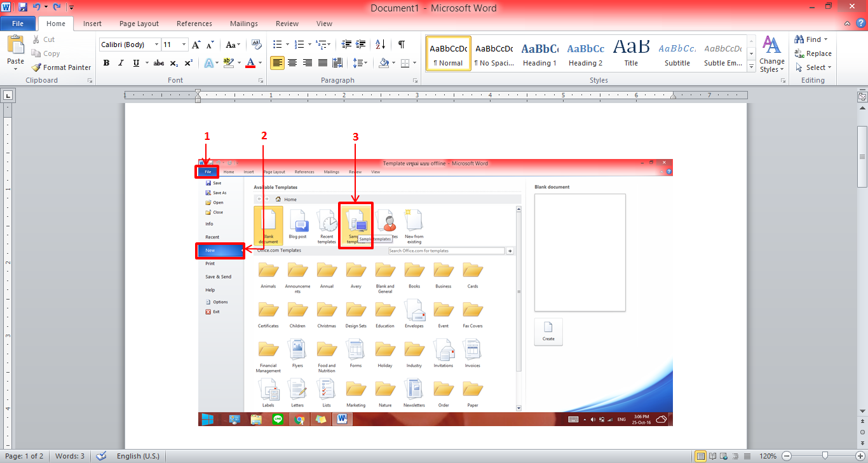
Task: Expand the Bullets list dropdown arrow
Action: pos(287,45)
